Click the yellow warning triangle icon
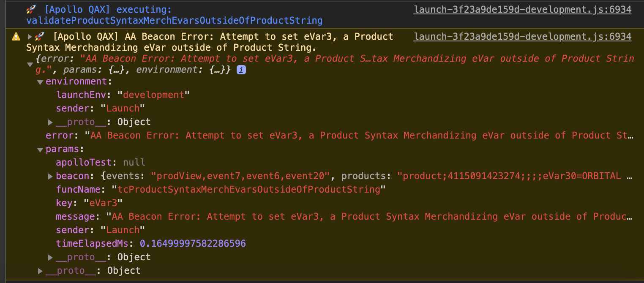The width and height of the screenshot is (644, 283). click(x=16, y=37)
